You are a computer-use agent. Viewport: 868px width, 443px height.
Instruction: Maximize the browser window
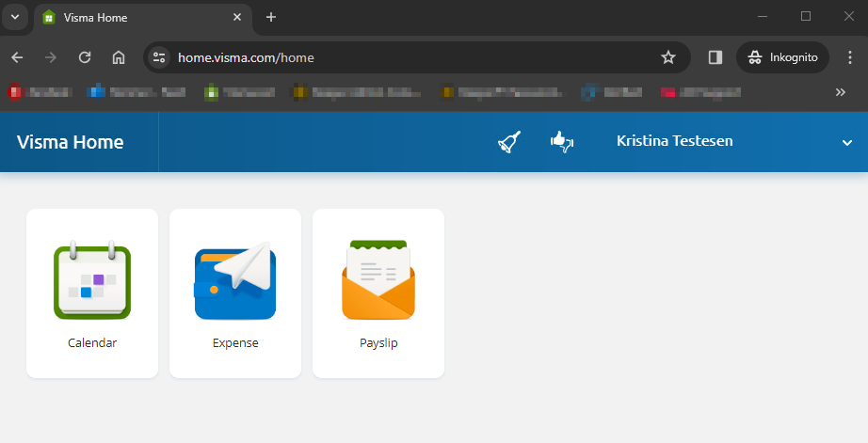(x=806, y=17)
